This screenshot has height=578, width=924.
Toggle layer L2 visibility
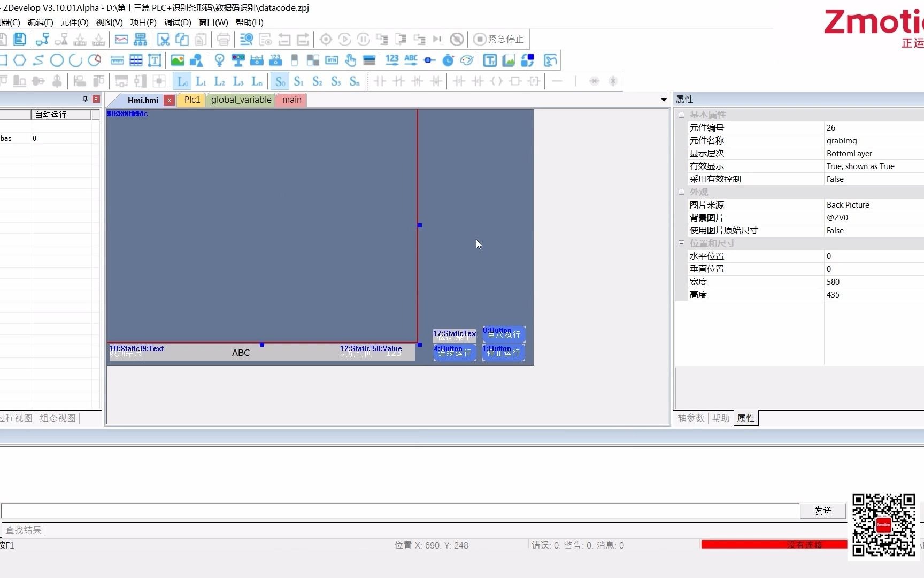pyautogui.click(x=220, y=81)
